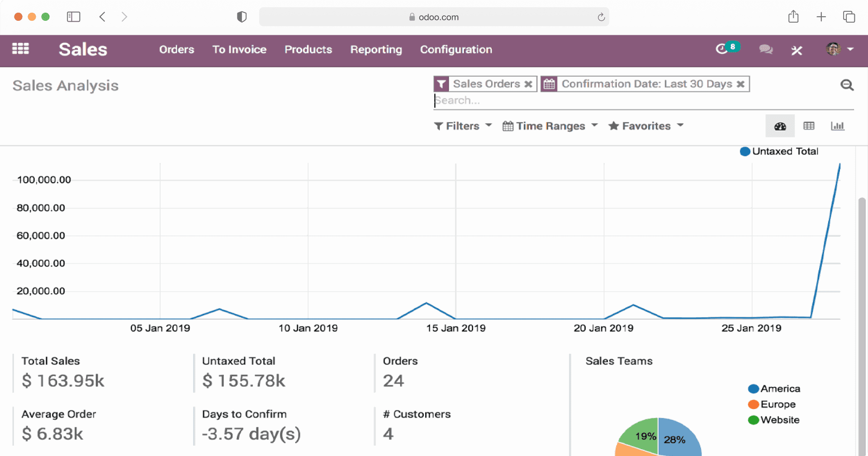Click the Sales Teams chart heading
The image size is (868, 456).
(619, 361)
